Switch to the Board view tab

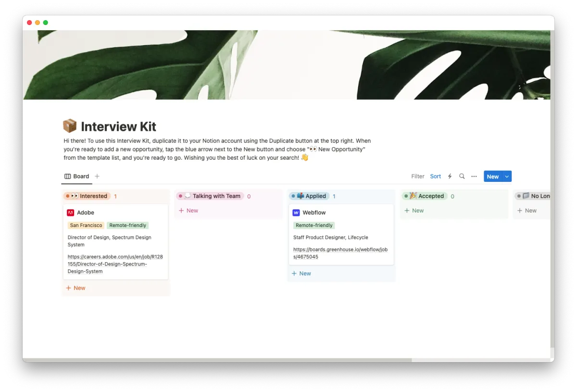pos(77,177)
